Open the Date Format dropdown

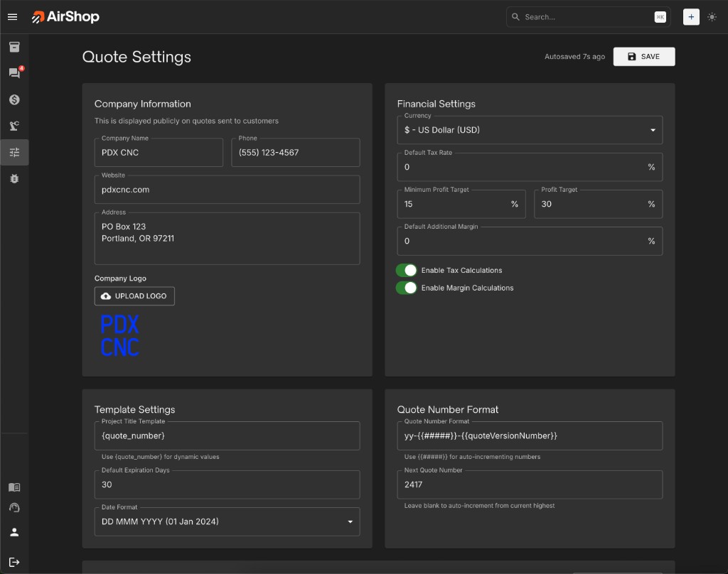coord(227,521)
